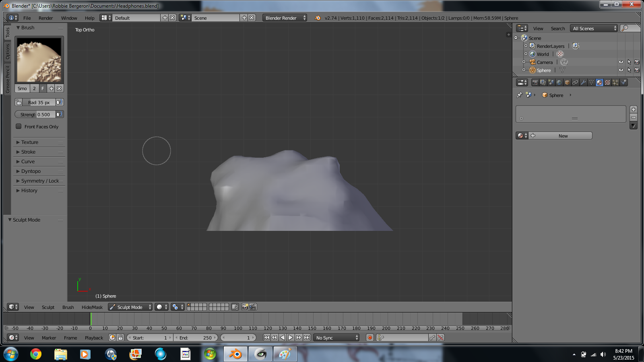
Task: Play animation forward
Action: tap(291, 338)
